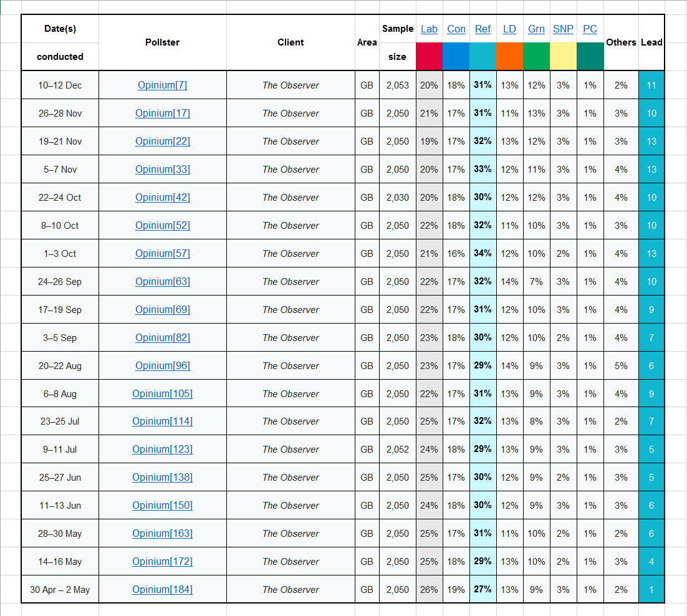Click the yellow SNP color swatch
Viewport: 687px width, 616px height.
[x=563, y=56]
